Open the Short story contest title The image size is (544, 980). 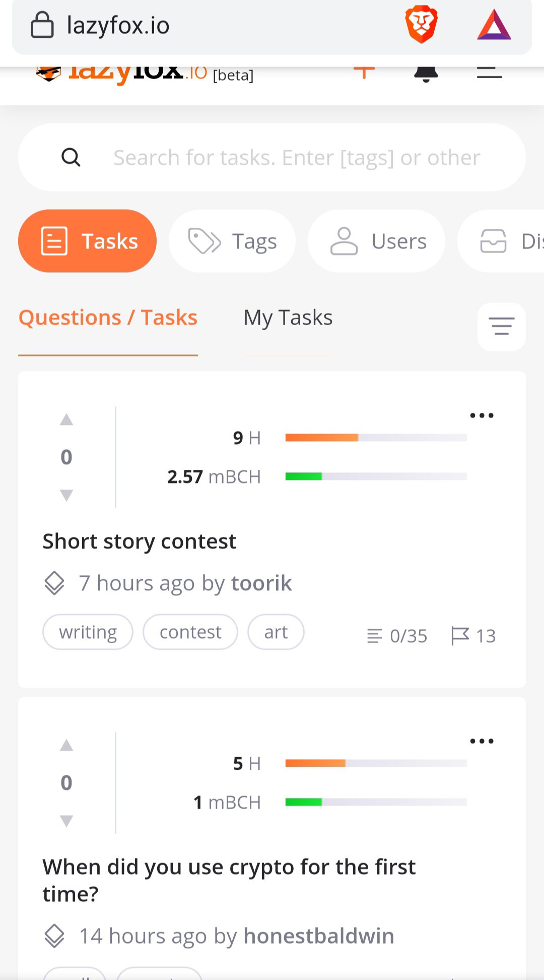coord(140,541)
